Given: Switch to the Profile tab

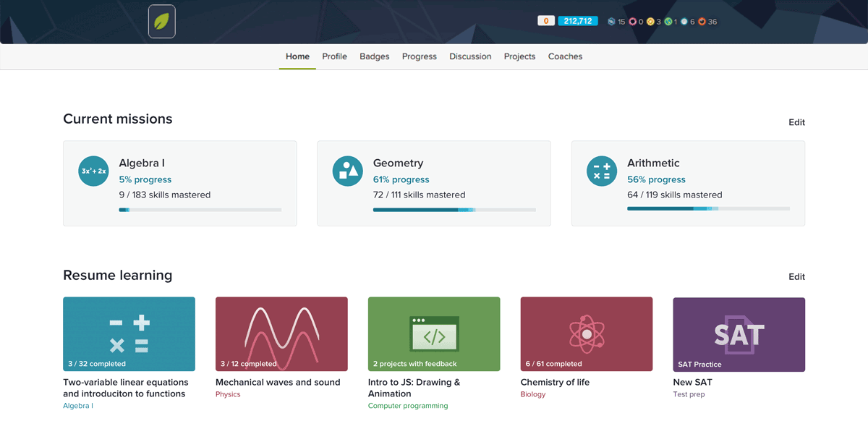Looking at the screenshot, I should [x=334, y=56].
